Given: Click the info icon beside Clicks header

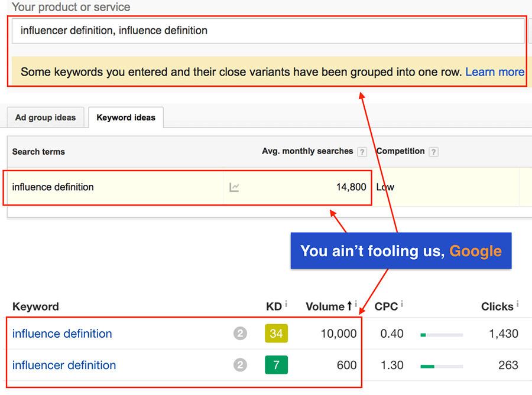Looking at the screenshot, I should tap(517, 304).
